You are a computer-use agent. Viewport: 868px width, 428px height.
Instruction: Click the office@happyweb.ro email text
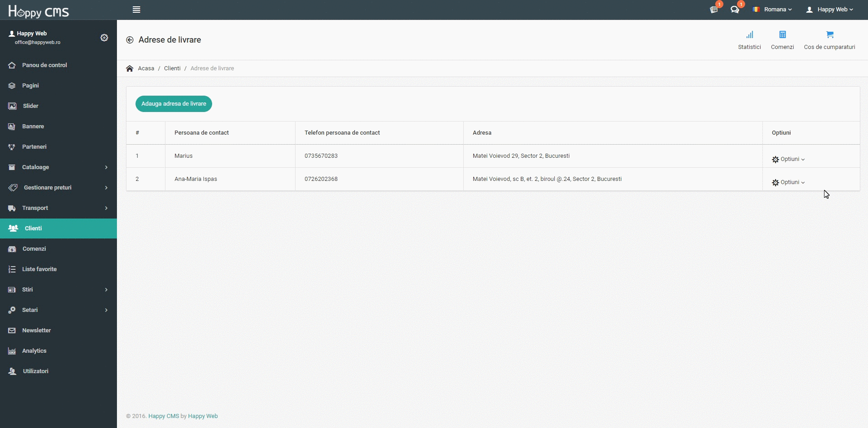click(38, 42)
